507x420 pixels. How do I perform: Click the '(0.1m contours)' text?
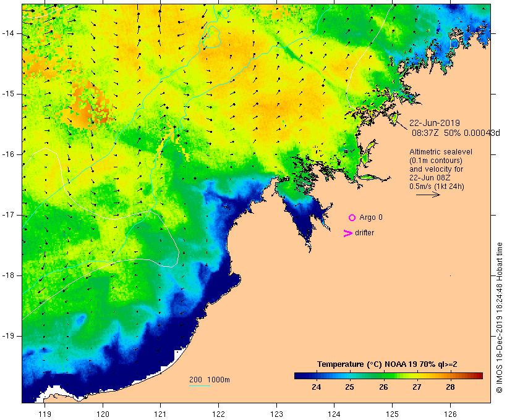(x=436, y=161)
